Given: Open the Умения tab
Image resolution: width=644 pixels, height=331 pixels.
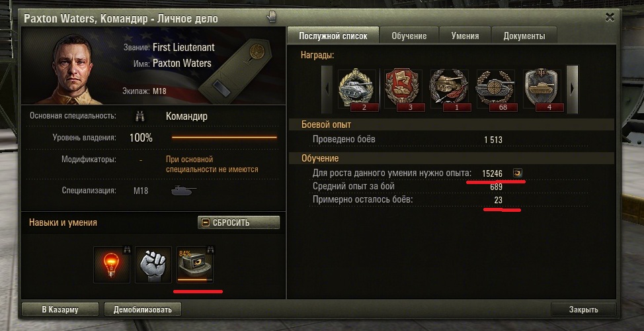Looking at the screenshot, I should click(465, 36).
